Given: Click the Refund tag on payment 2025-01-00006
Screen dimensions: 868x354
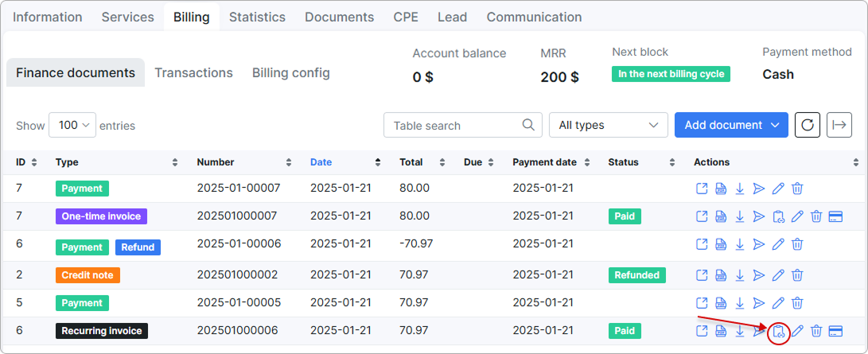Looking at the screenshot, I should [x=138, y=247].
